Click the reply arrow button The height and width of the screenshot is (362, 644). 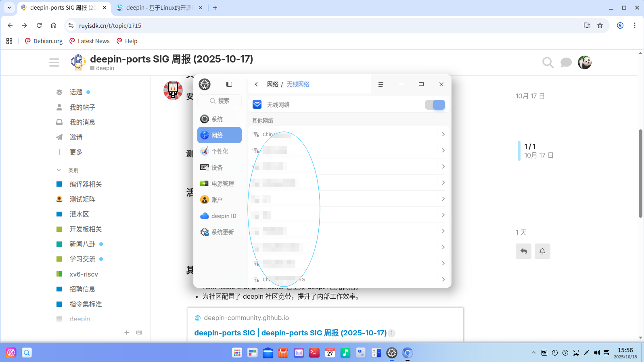tap(523, 251)
